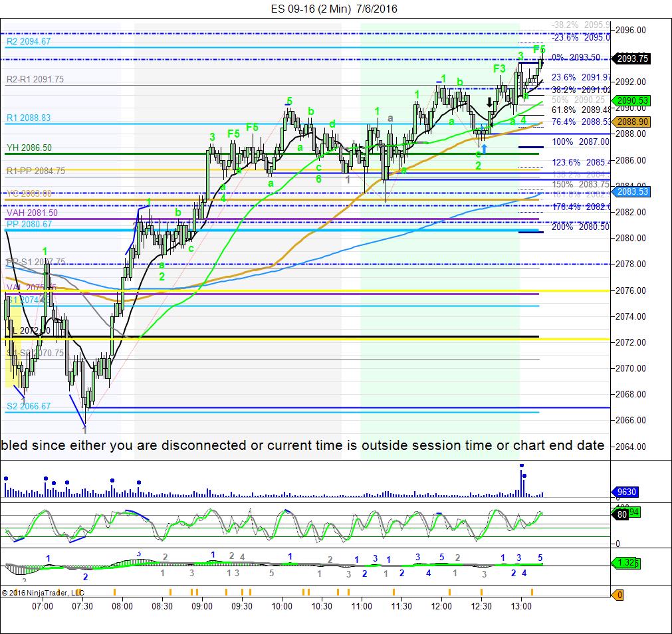Select the R1-PP 2084.75 label
The height and width of the screenshot is (634, 672).
point(36,171)
